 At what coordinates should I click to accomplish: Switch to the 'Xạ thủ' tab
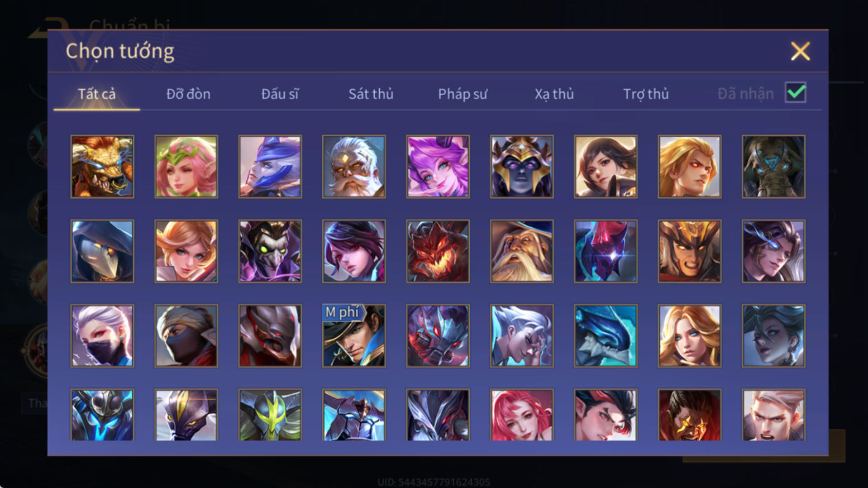(554, 94)
